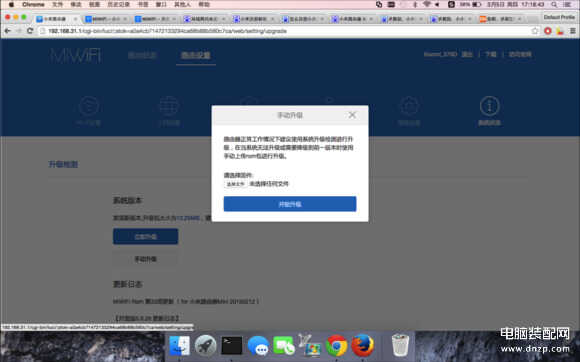Open the globe internet settings icon
Image resolution: width=580 pixels, height=362 pixels.
[169, 111]
